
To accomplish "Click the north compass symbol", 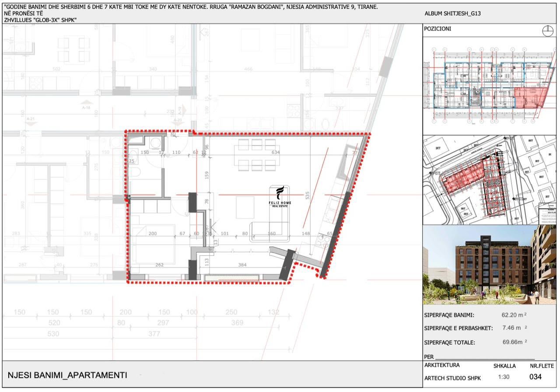I will 547,31.
